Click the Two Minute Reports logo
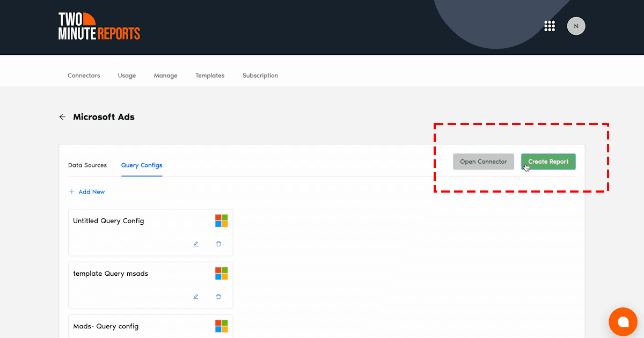Screen dimensions: 644x338 (x=99, y=27)
